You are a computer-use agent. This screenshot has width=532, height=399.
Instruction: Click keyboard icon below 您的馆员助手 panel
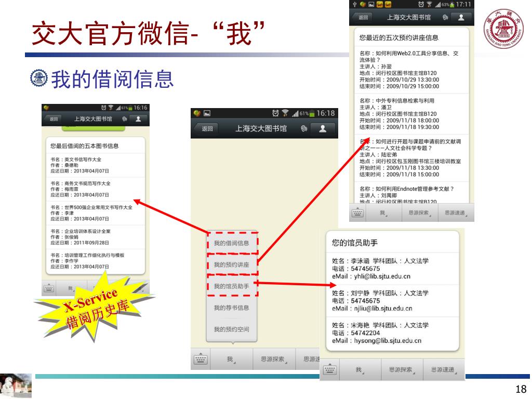pyautogui.click(x=330, y=369)
